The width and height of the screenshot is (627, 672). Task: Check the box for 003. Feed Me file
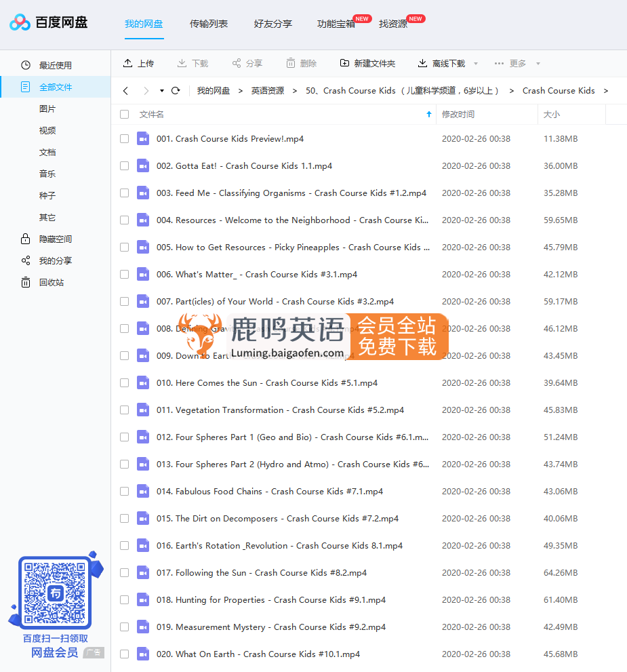pos(124,193)
